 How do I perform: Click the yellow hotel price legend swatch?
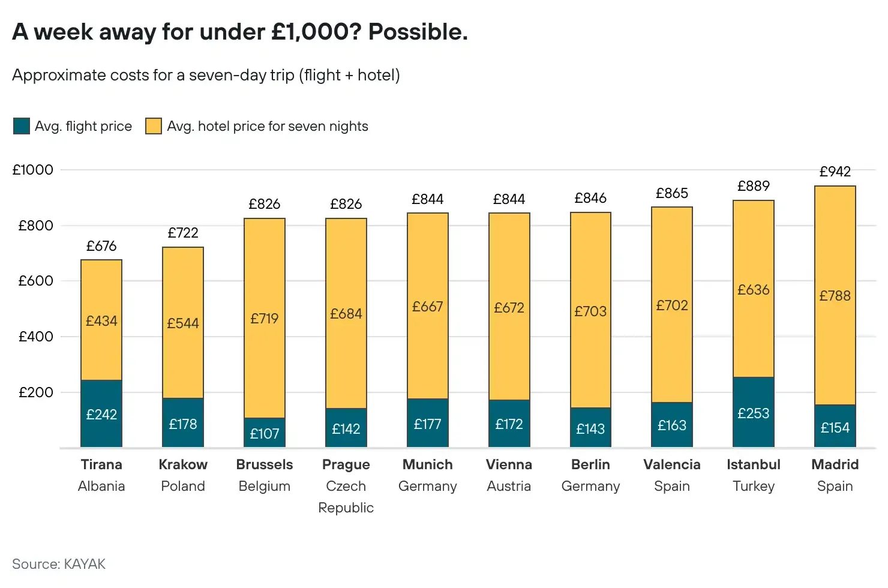[x=154, y=126]
